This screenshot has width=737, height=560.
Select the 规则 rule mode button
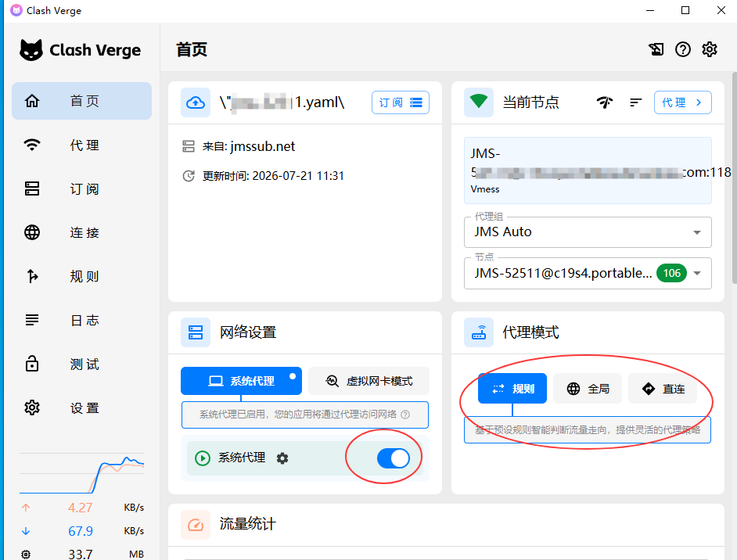(512, 389)
